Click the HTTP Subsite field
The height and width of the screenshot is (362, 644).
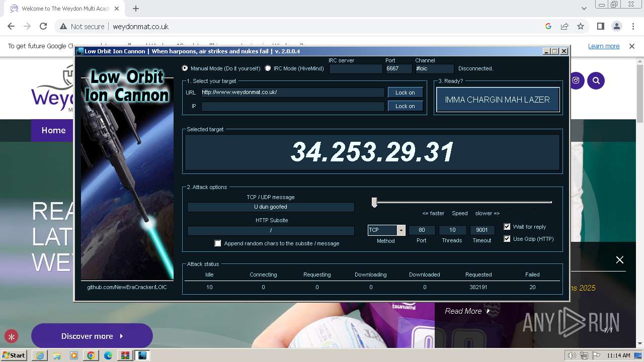(271, 230)
